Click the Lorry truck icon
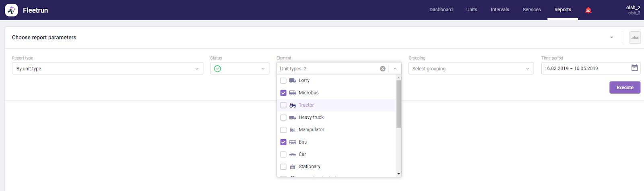 point(293,80)
